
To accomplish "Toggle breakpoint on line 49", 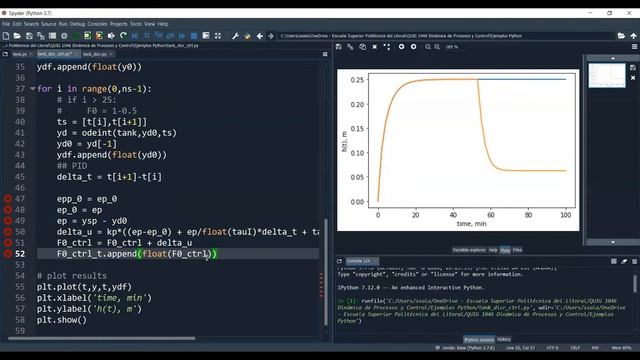I will pyautogui.click(x=8, y=221).
